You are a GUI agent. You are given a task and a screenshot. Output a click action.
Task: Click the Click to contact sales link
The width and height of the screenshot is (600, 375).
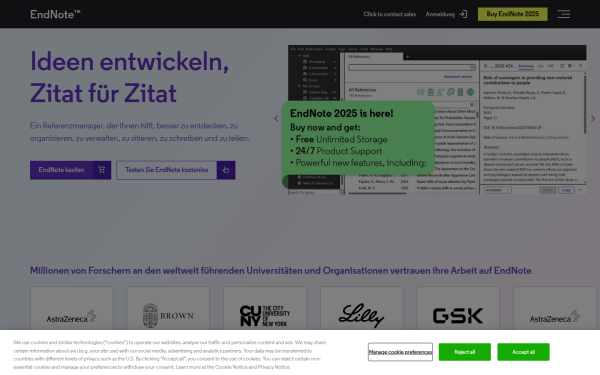click(390, 14)
